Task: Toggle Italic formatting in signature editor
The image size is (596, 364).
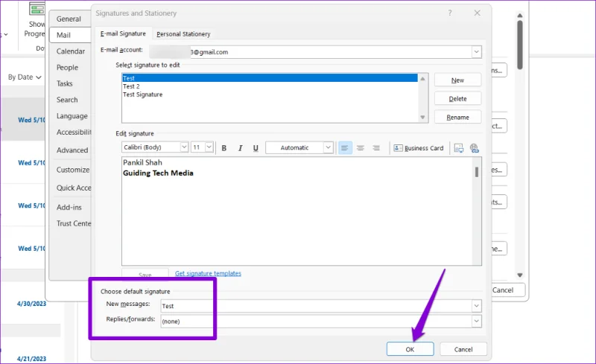Action: click(240, 148)
